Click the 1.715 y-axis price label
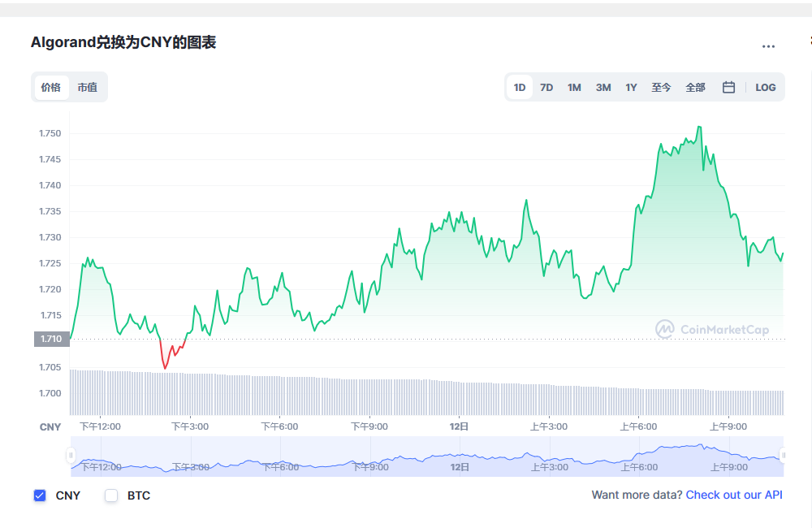This screenshot has height=528, width=812. [51, 315]
